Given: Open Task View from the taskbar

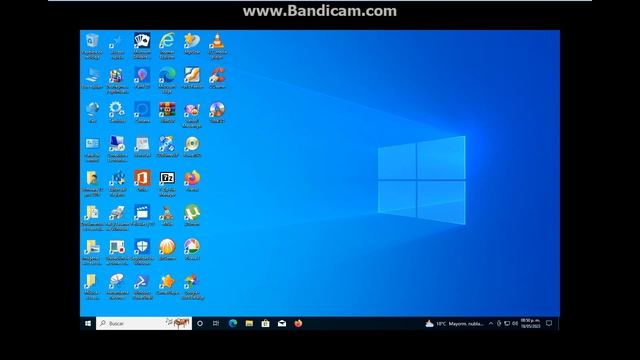Looking at the screenshot, I should [216, 323].
